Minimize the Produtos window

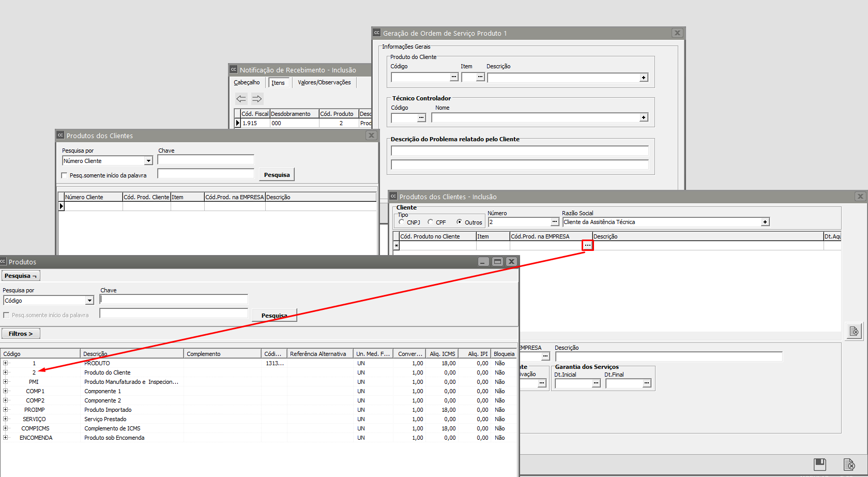[482, 262]
